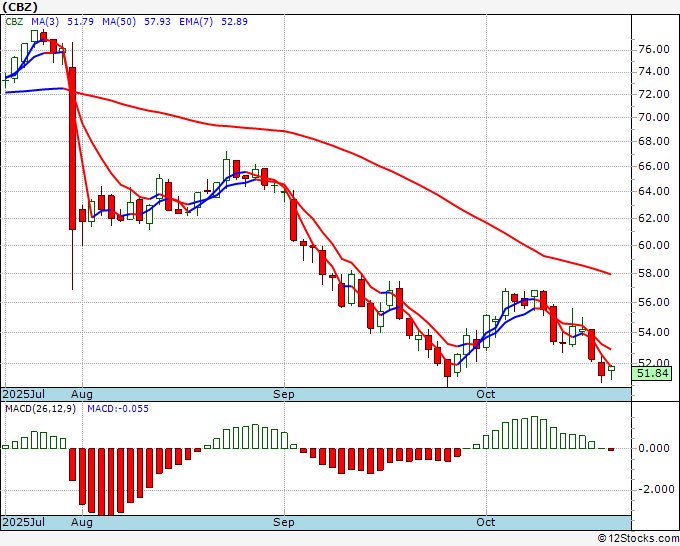The image size is (680, 546).
Task: Click the 68.00 price axis label
Action: click(654, 141)
